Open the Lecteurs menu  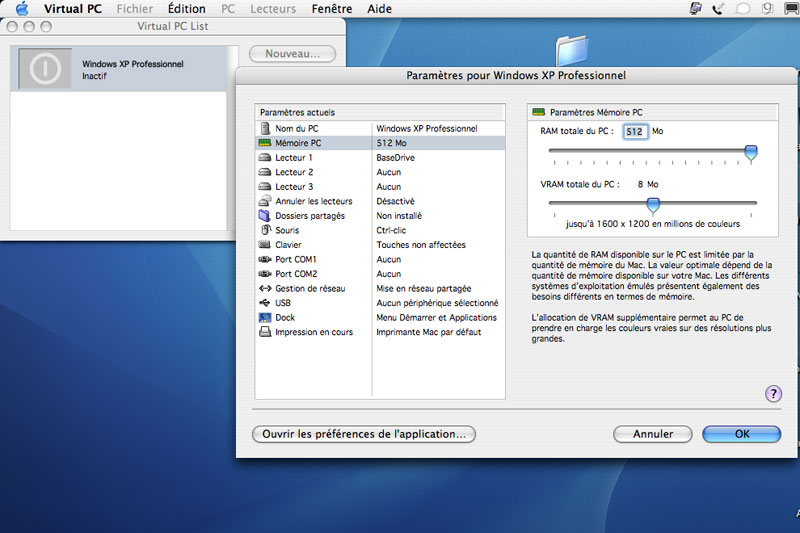point(273,9)
